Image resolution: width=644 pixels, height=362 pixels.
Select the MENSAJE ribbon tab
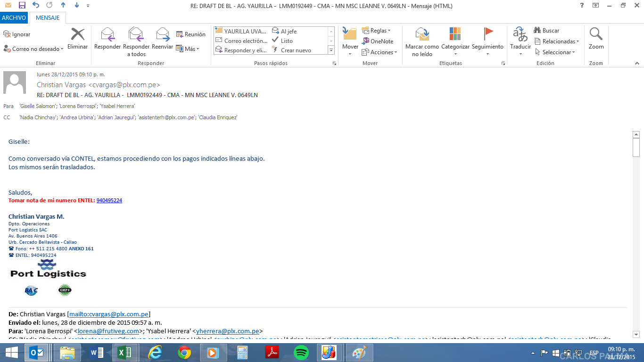click(x=48, y=18)
